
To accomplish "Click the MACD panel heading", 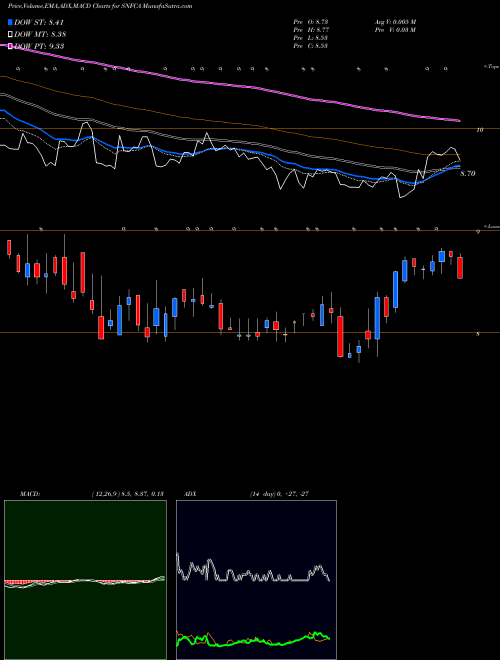I will click(30, 494).
